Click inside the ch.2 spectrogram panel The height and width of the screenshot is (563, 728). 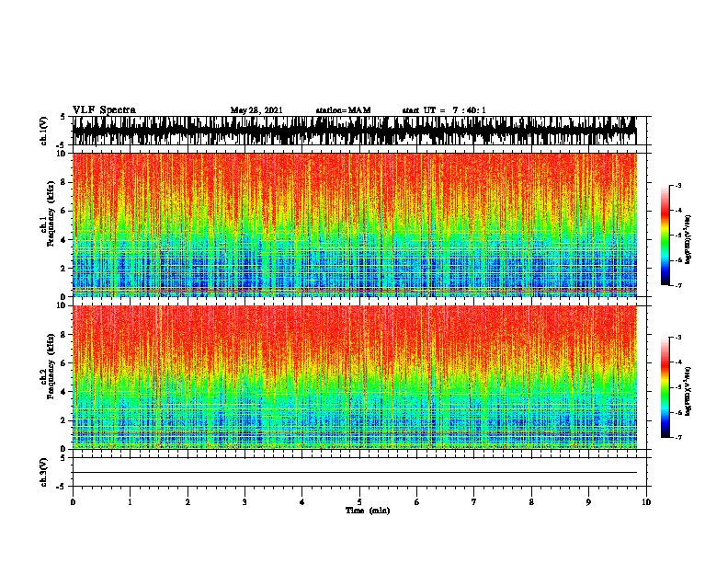point(355,377)
